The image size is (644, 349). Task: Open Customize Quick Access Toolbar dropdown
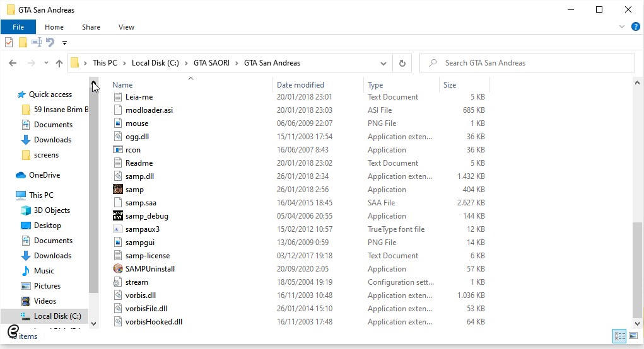pos(64,42)
